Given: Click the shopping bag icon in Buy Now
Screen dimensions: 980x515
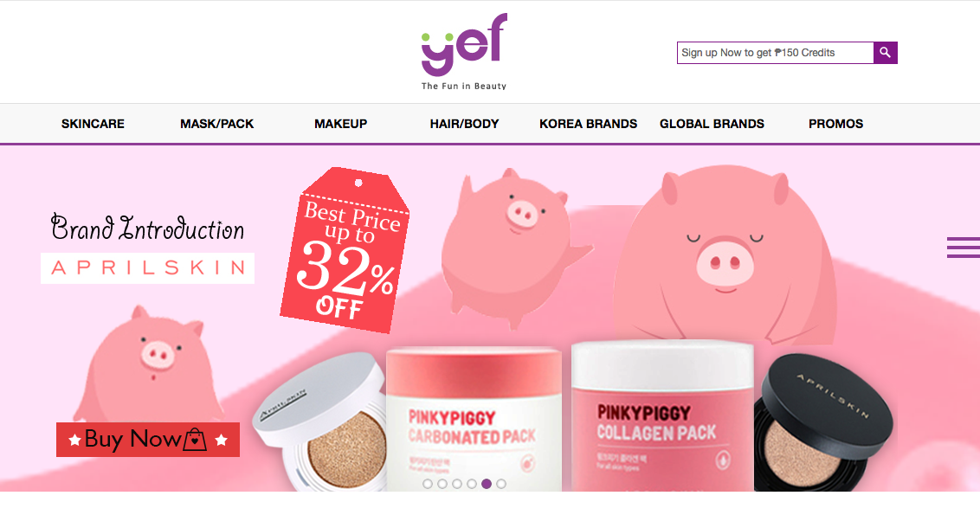Looking at the screenshot, I should [195, 440].
